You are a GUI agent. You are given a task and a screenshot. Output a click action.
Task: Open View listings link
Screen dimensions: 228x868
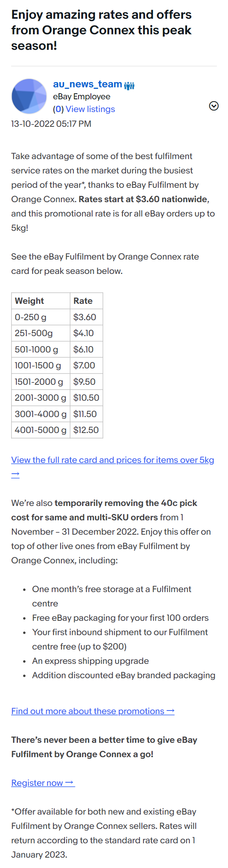coord(90,109)
